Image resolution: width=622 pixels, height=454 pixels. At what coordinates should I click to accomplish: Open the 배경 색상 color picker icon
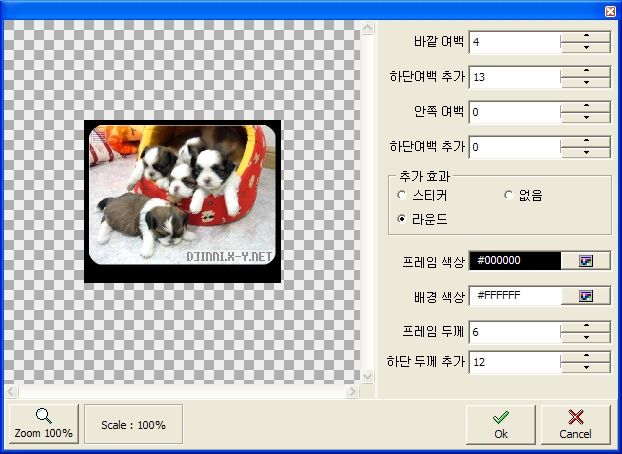(x=586, y=296)
